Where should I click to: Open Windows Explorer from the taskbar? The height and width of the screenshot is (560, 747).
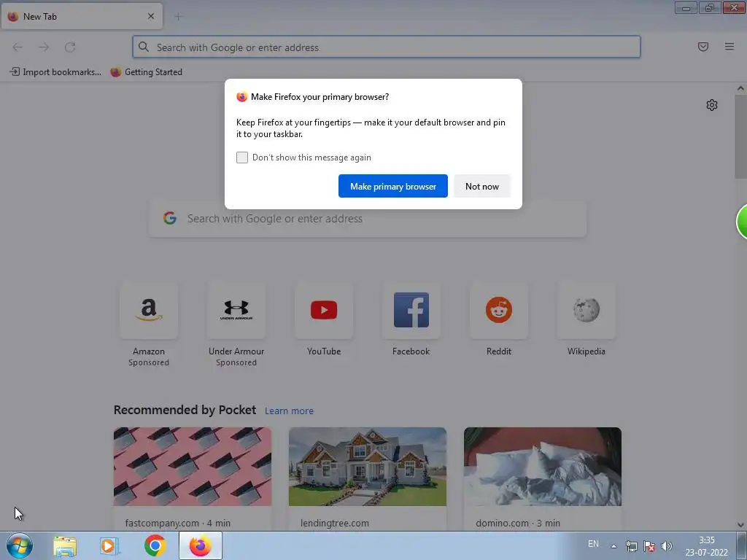(x=65, y=545)
